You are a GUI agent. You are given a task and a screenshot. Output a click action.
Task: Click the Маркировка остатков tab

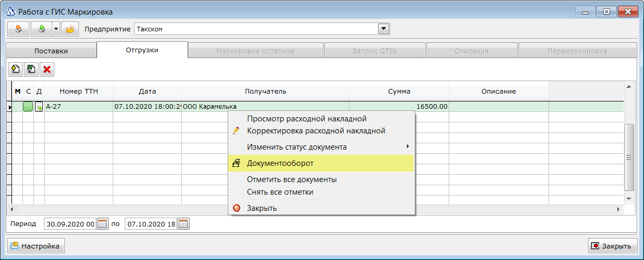255,51
